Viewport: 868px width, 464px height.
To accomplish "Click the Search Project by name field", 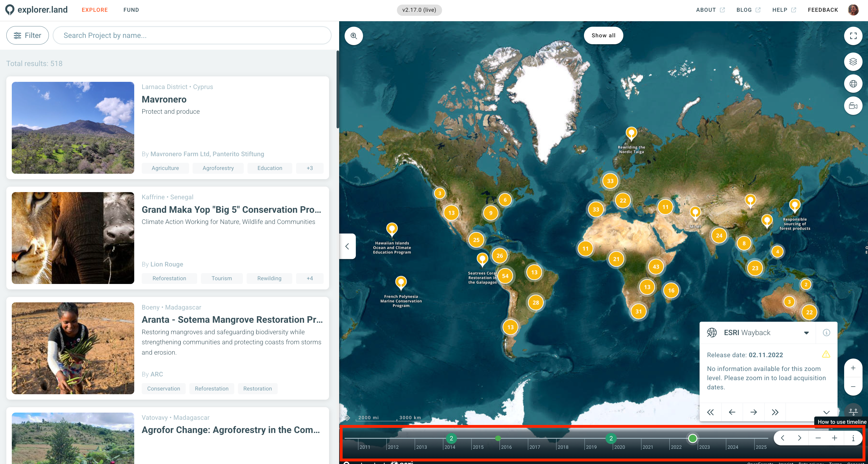I will click(192, 35).
